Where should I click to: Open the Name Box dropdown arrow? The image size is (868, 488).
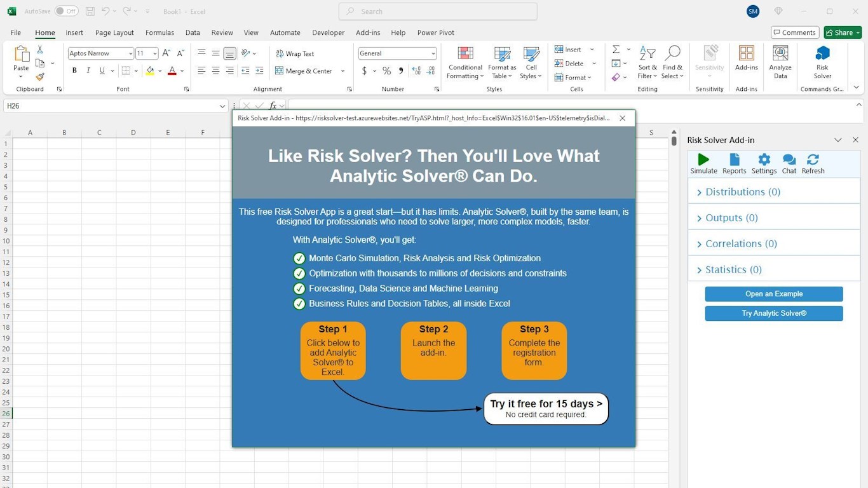(222, 106)
